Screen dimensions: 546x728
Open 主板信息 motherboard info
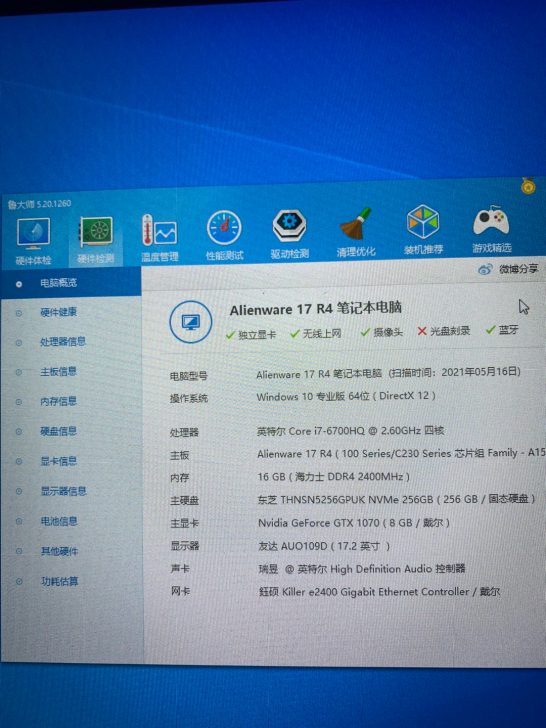click(58, 371)
